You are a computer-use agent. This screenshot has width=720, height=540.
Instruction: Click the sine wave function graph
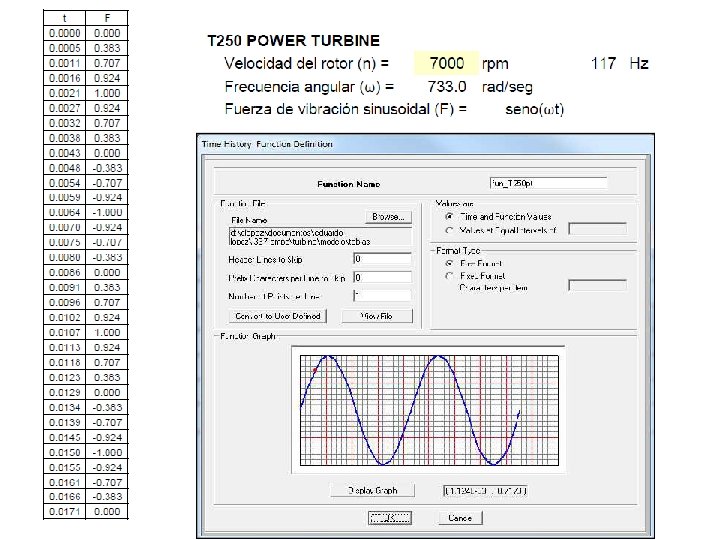click(429, 410)
